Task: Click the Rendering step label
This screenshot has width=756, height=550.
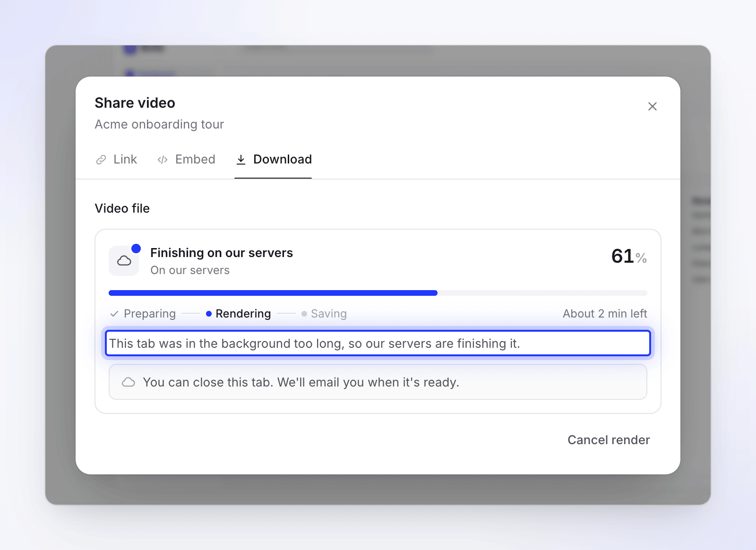Action: click(x=243, y=314)
